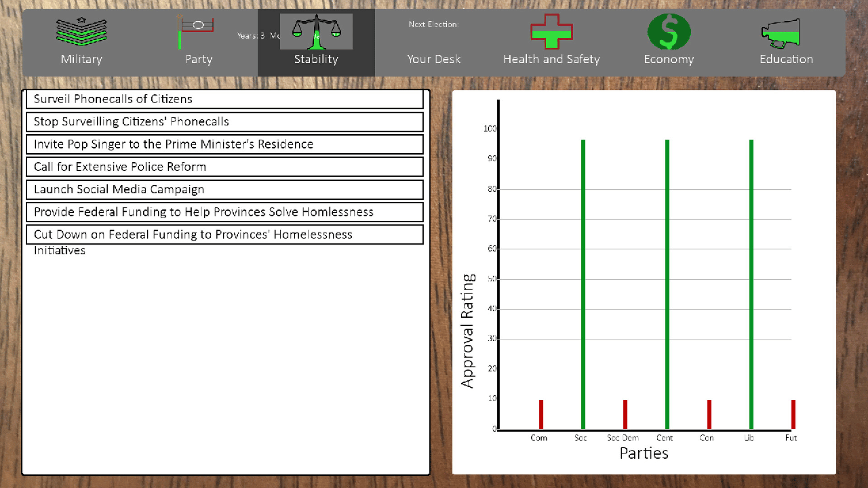Pick Invite Pop Singer to Prime Minister's Residence
The image size is (868, 488).
click(225, 144)
